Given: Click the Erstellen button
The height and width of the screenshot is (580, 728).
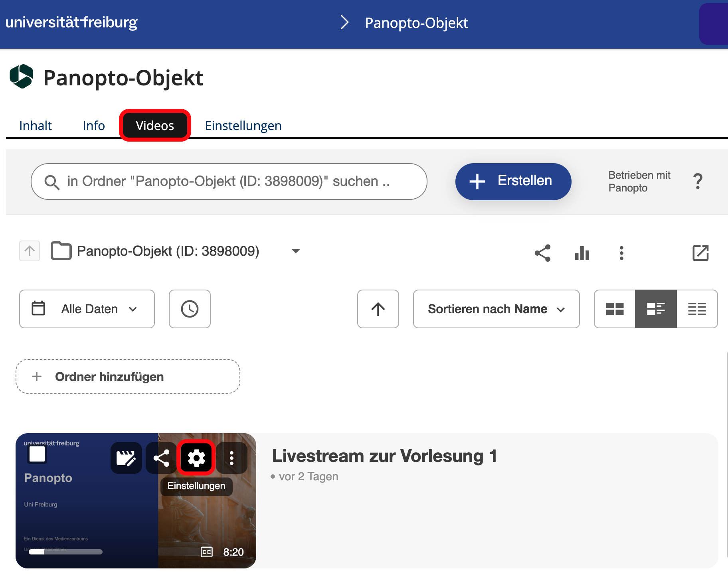Looking at the screenshot, I should coord(513,181).
